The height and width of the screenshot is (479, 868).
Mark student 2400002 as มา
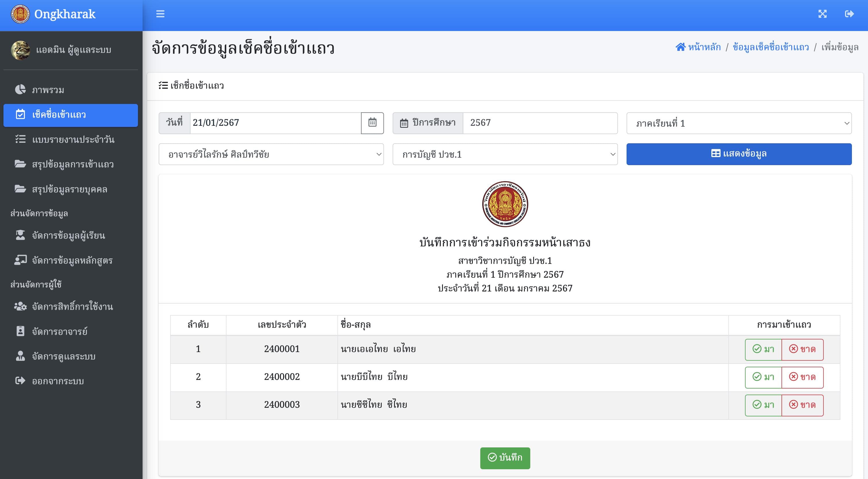click(763, 377)
